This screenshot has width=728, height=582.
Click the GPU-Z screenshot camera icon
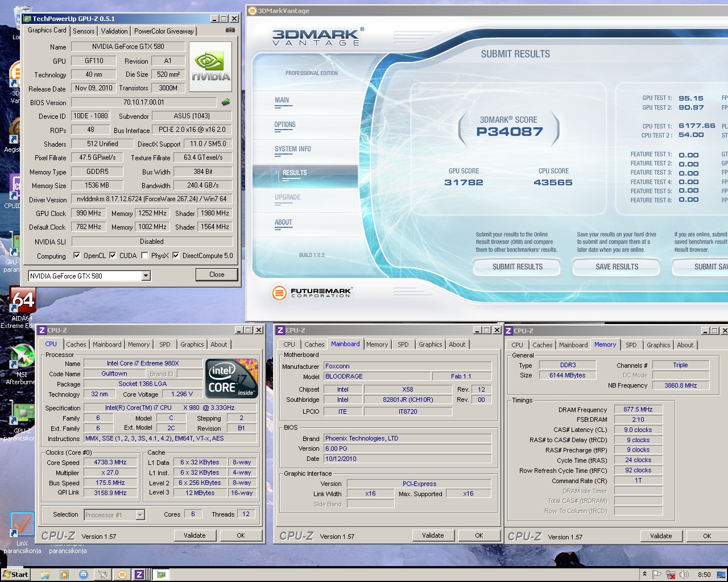click(230, 30)
